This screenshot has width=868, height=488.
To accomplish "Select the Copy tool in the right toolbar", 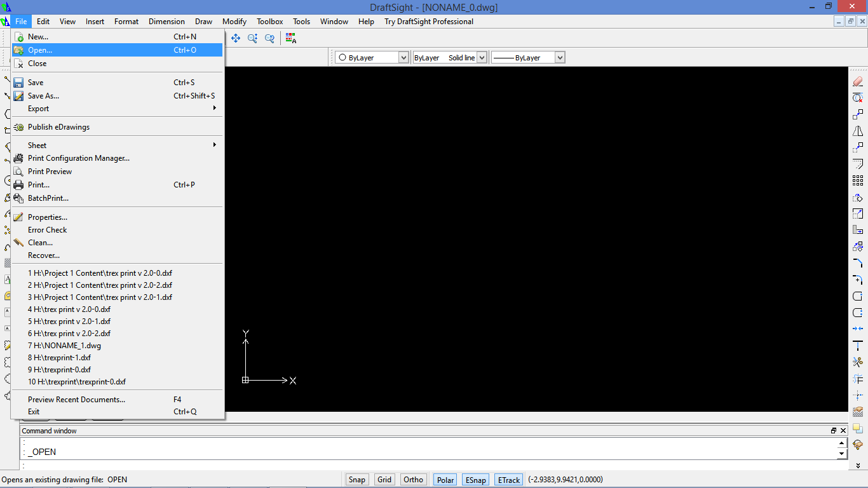I will [858, 114].
